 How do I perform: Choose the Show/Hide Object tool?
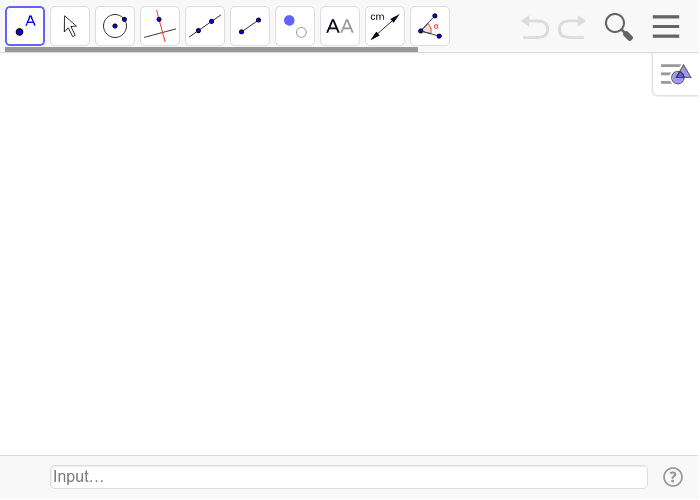tap(295, 26)
